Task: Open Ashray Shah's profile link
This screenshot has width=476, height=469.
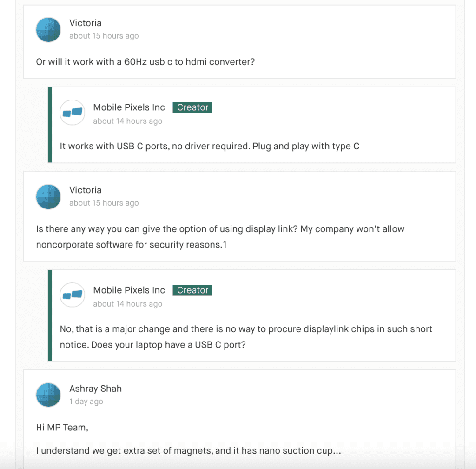Action: click(x=95, y=389)
